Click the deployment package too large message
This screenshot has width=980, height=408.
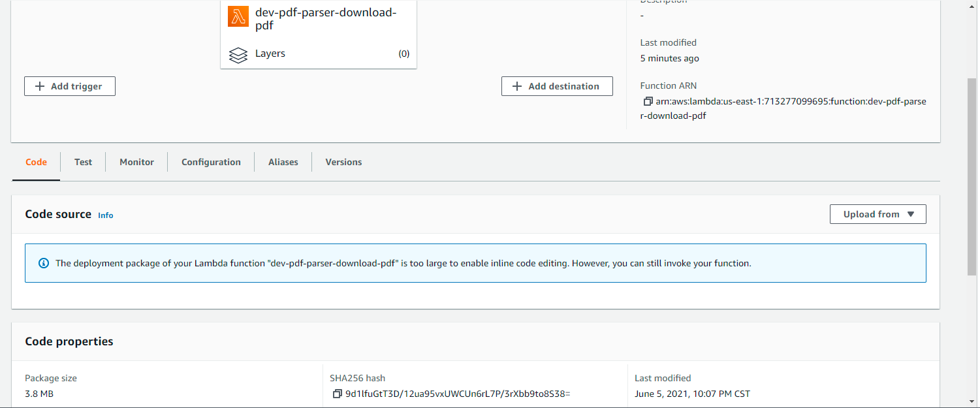pyautogui.click(x=403, y=263)
